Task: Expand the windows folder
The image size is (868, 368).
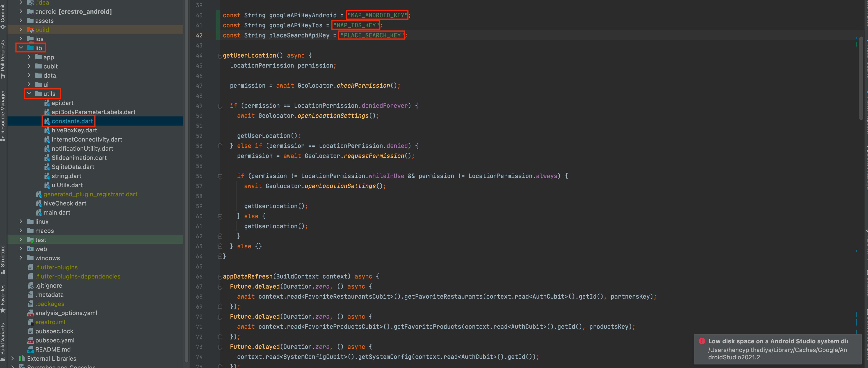Action: pyautogui.click(x=21, y=258)
